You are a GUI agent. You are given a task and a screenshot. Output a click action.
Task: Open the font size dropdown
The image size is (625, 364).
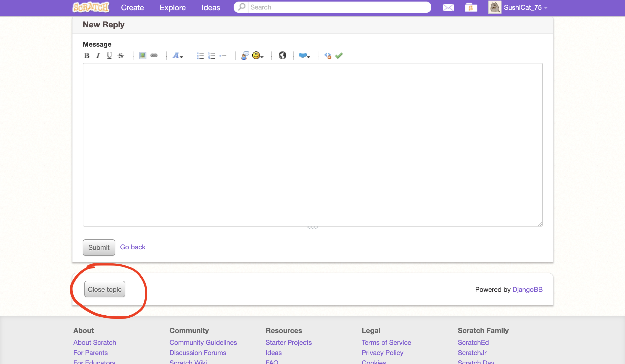178,56
